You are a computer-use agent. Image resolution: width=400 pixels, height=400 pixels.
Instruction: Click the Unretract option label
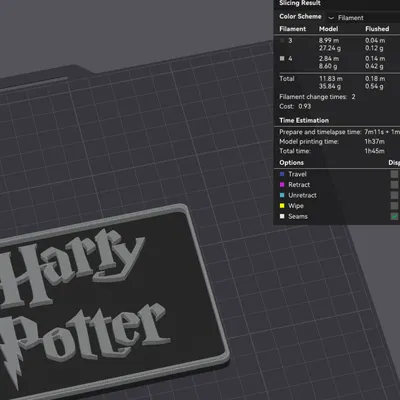302,195
